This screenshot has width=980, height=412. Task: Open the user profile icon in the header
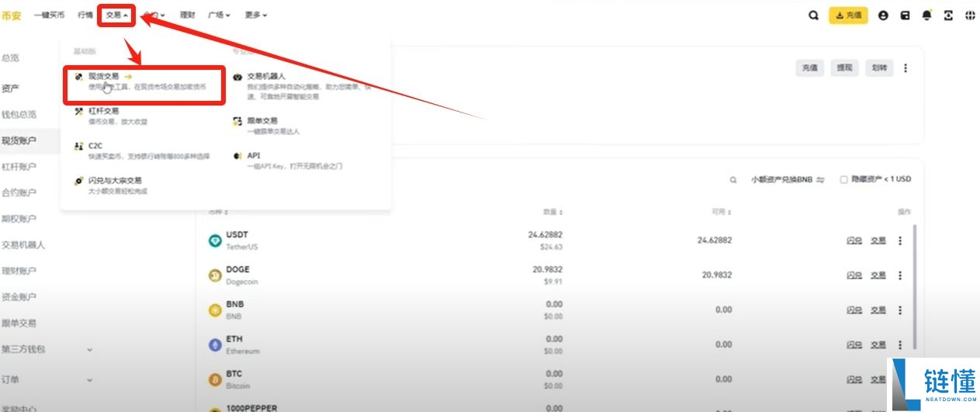point(883,15)
